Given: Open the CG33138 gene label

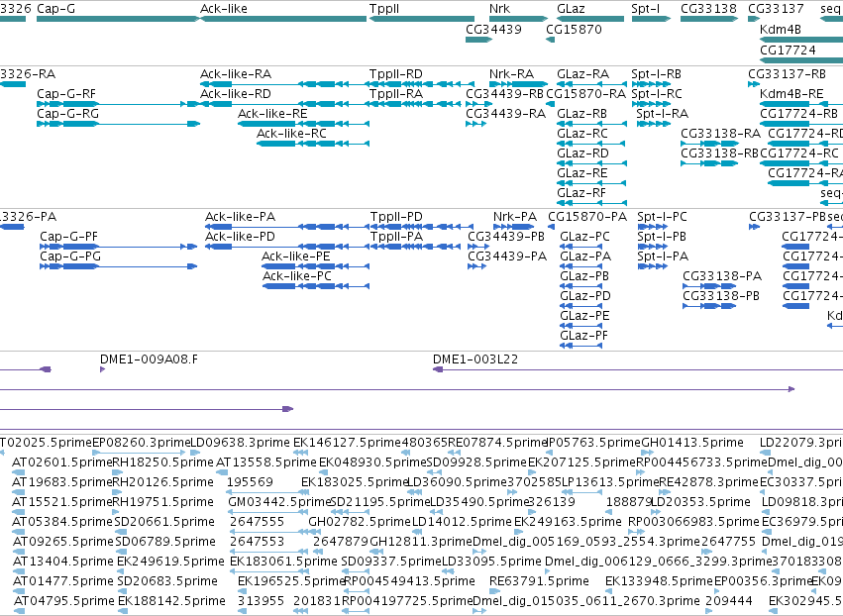Looking at the screenshot, I should 708,9.
